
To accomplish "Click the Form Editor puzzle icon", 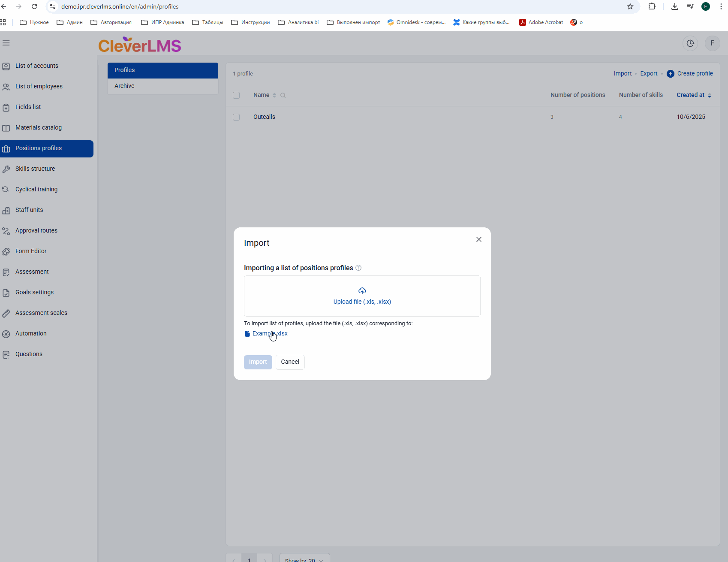I will point(6,252).
